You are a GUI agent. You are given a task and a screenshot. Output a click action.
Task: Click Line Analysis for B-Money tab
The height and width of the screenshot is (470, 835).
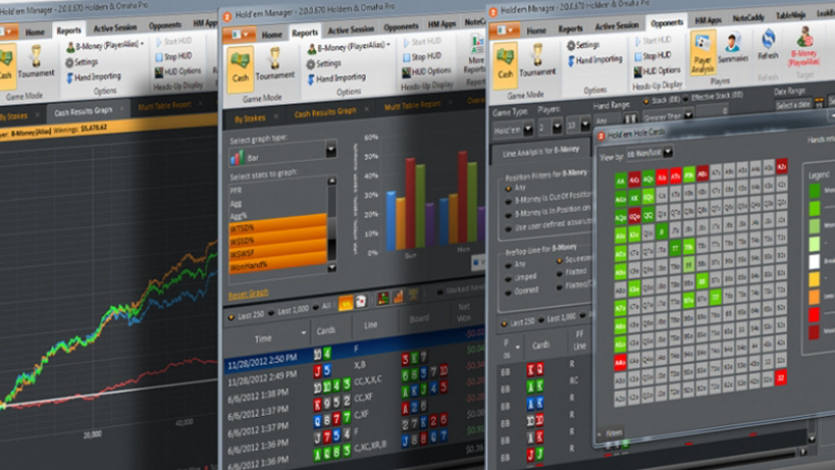tap(541, 152)
